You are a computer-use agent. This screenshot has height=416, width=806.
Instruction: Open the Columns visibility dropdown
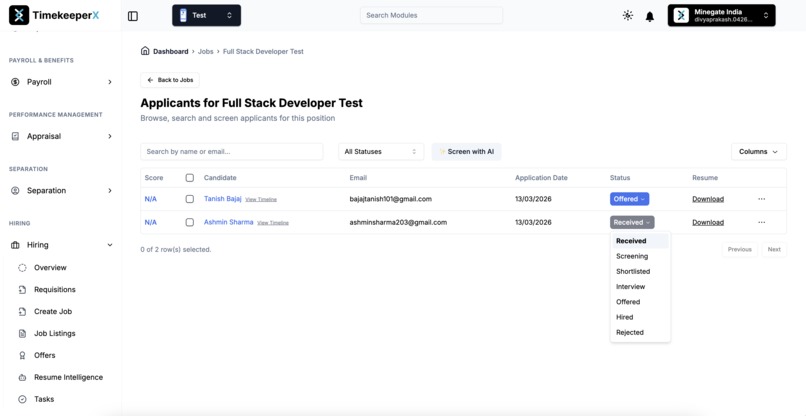pyautogui.click(x=759, y=152)
